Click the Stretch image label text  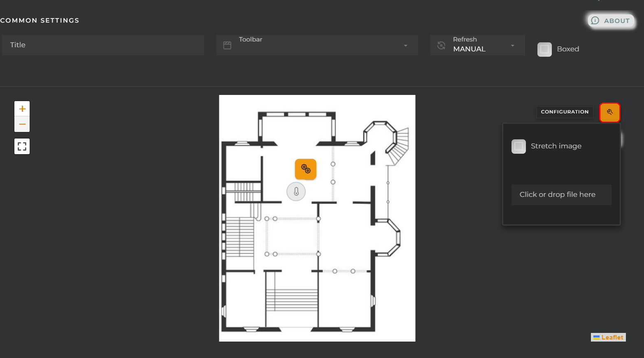tap(556, 146)
